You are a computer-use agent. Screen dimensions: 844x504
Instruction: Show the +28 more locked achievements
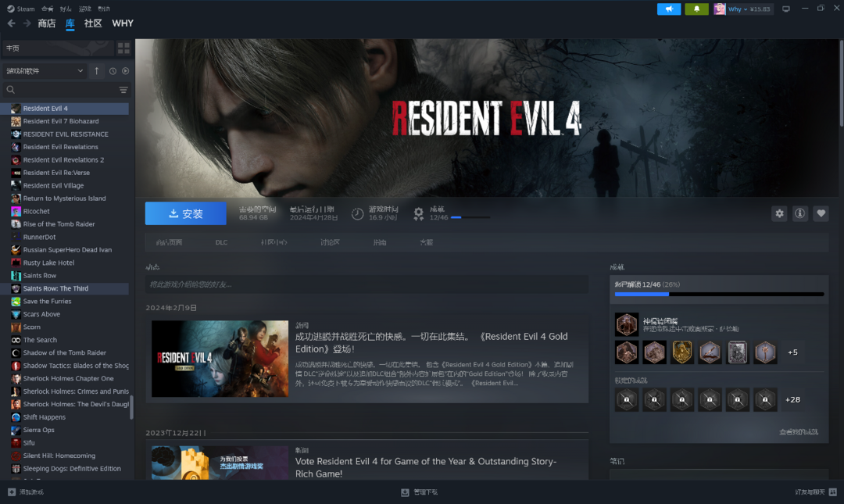point(793,399)
